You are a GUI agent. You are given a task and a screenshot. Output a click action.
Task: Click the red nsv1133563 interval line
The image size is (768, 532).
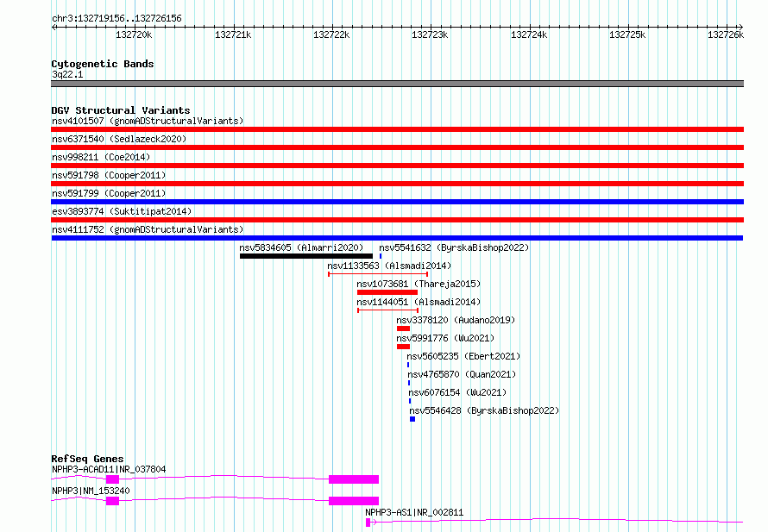tap(378, 274)
